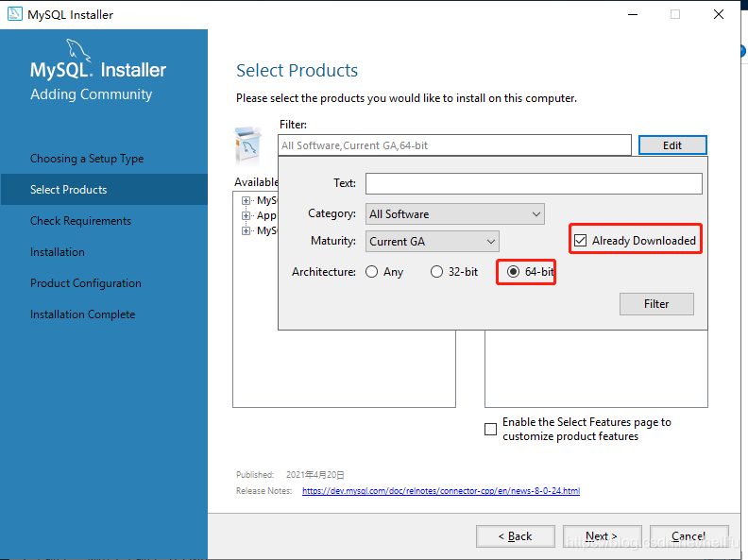Go to Product Configuration step
748x560 pixels.
pos(86,283)
